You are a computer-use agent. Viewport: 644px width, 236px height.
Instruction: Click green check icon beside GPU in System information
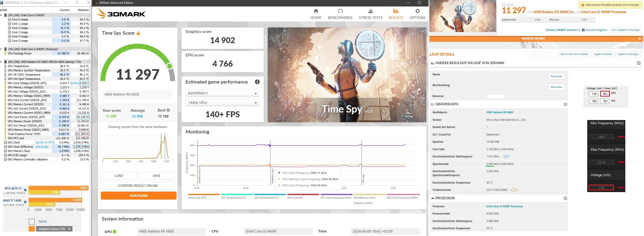115,232
